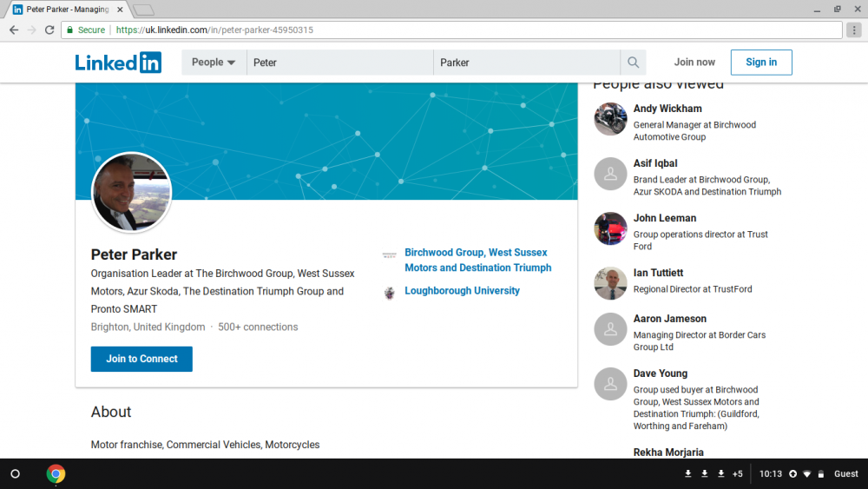
Task: Click the LinkedIn logo
Action: pos(118,63)
